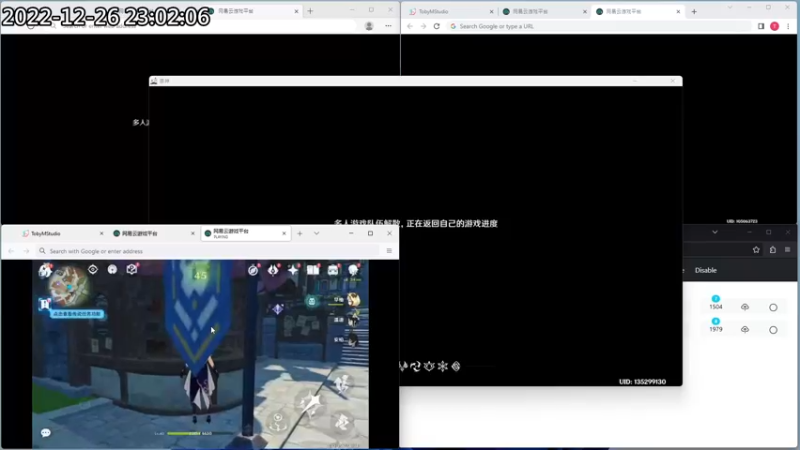Click extension icon beside star in dark browser
The image size is (800, 450).
point(772,249)
